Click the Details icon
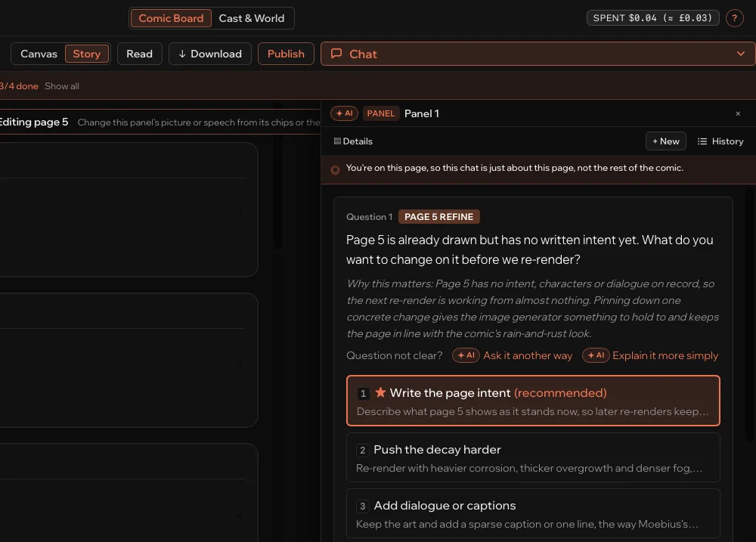Viewport: 756px width, 542px height. coord(337,141)
